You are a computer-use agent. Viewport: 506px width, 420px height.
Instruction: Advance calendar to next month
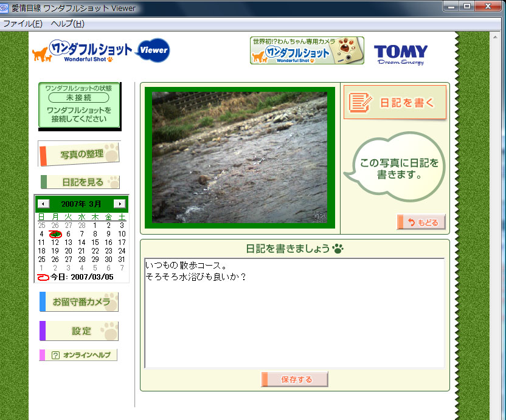(x=119, y=204)
